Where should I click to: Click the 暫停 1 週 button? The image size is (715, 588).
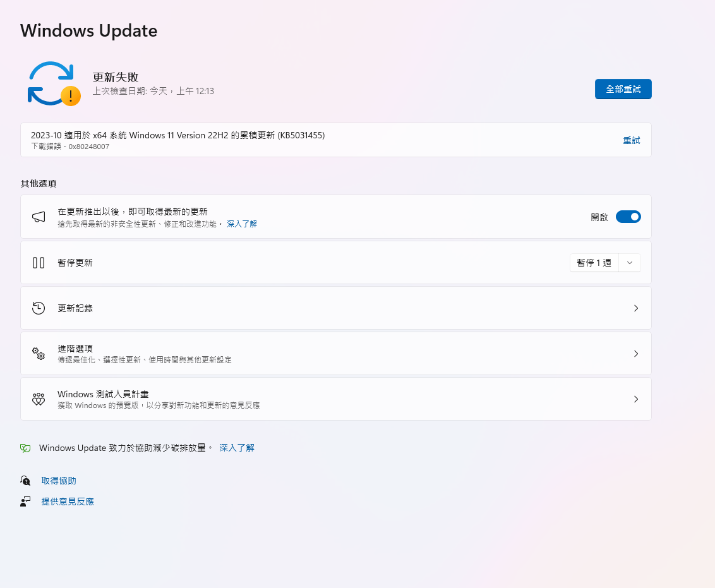pyautogui.click(x=594, y=263)
